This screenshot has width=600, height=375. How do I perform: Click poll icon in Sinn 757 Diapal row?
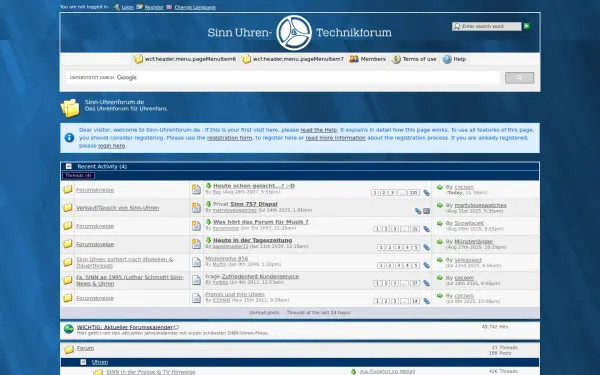pos(427,211)
